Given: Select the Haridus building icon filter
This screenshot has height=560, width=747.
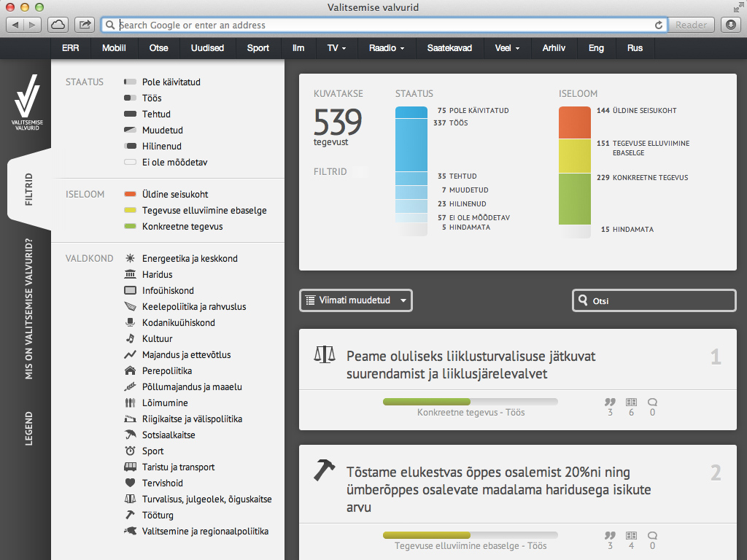Looking at the screenshot, I should 130,275.
